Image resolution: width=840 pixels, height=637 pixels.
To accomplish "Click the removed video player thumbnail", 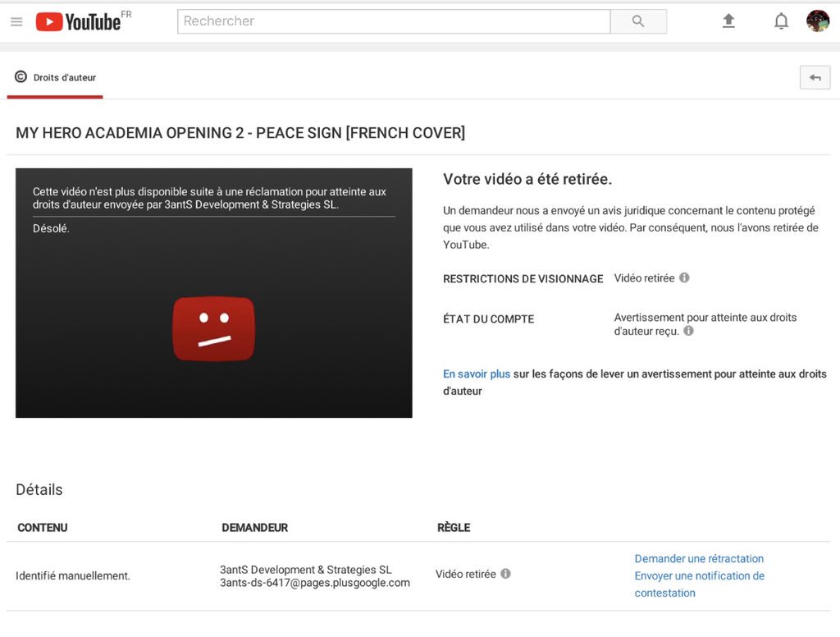I will click(214, 293).
